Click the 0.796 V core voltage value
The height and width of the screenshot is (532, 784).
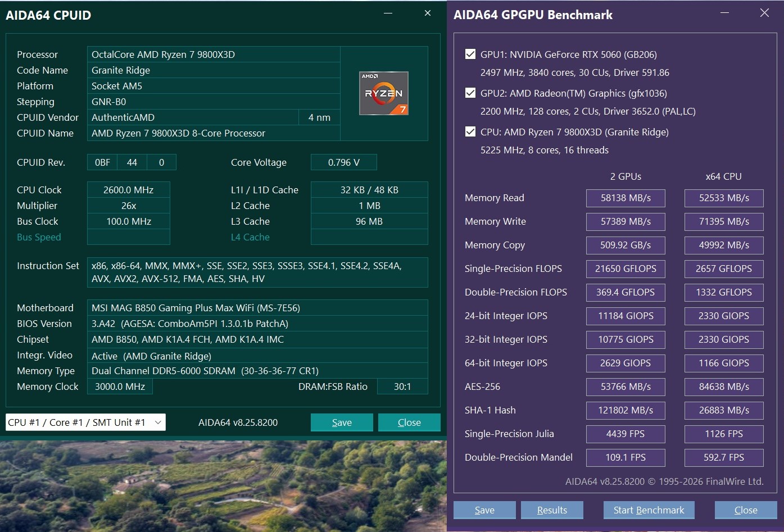344,162
